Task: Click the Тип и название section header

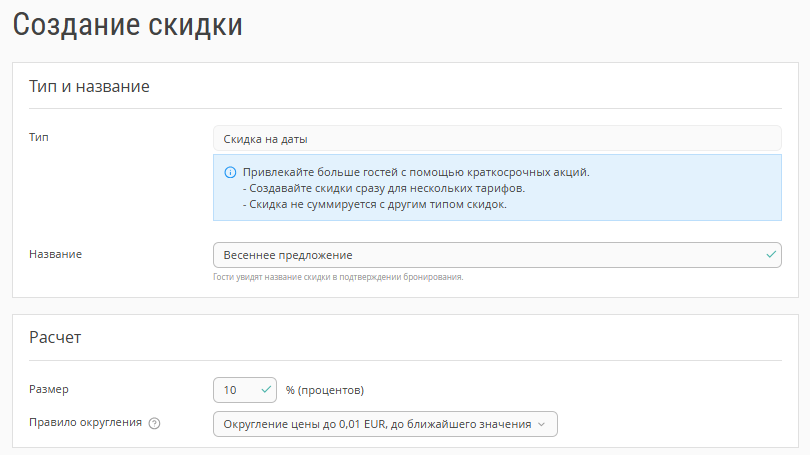Action: 89,86
